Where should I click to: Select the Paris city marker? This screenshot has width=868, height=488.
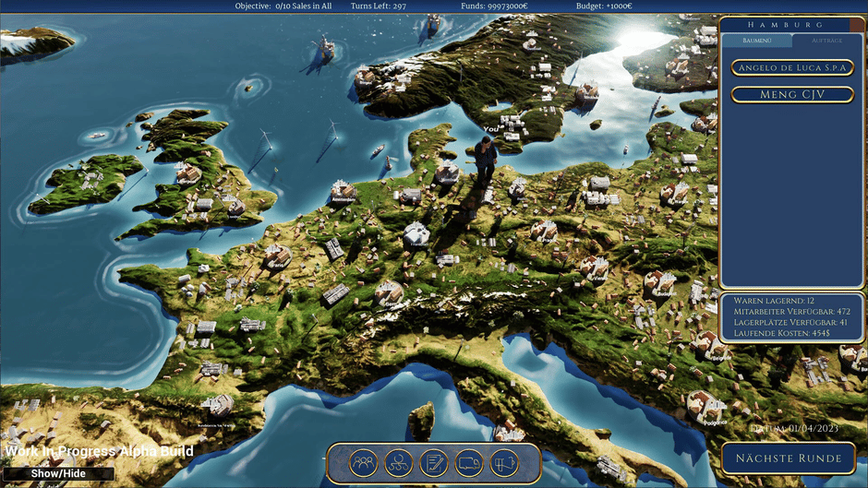[277, 256]
